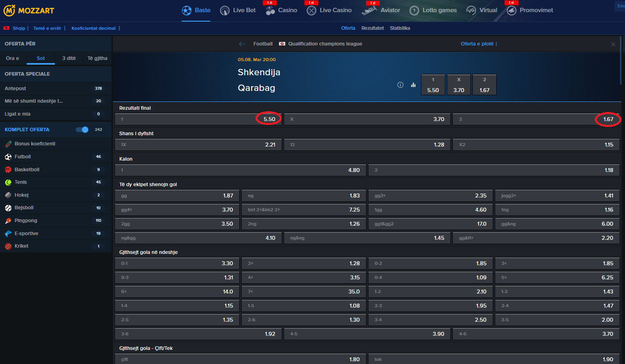Click Qualification champions league breadcrumb
The image size is (625, 364).
pos(325,44)
